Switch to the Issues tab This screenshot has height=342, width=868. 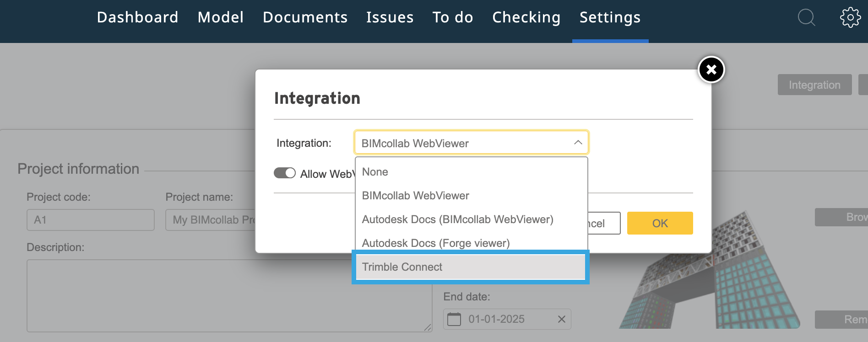[390, 17]
